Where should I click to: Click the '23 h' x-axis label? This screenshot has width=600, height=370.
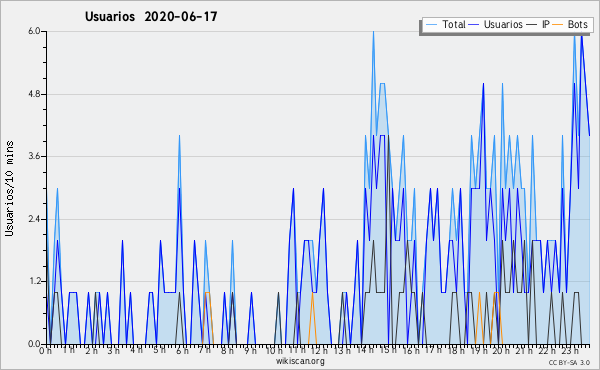click(x=570, y=350)
